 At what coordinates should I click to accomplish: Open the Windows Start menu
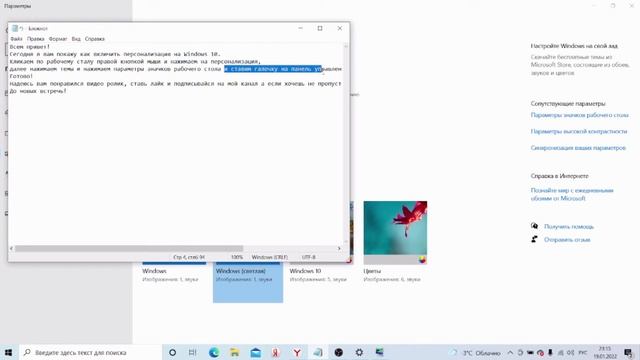point(9,352)
